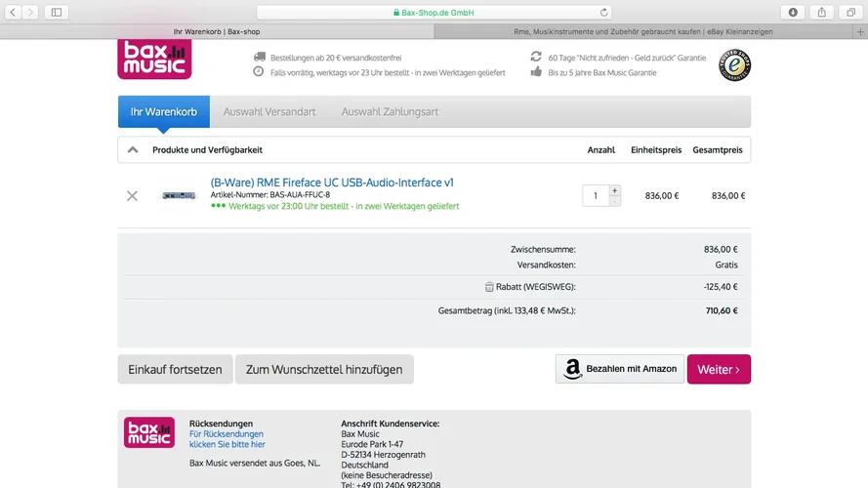Open Safari downloads icon
The width and height of the screenshot is (868, 488).
pos(793,12)
